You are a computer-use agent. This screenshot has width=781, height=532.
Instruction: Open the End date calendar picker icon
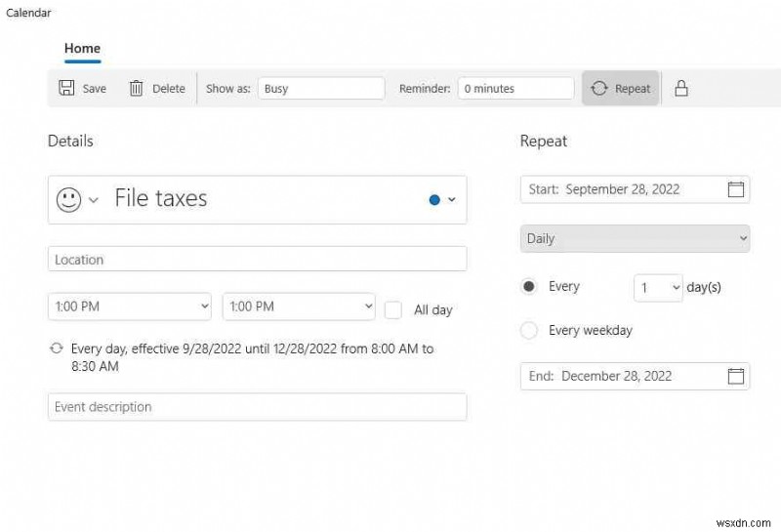tap(736, 376)
